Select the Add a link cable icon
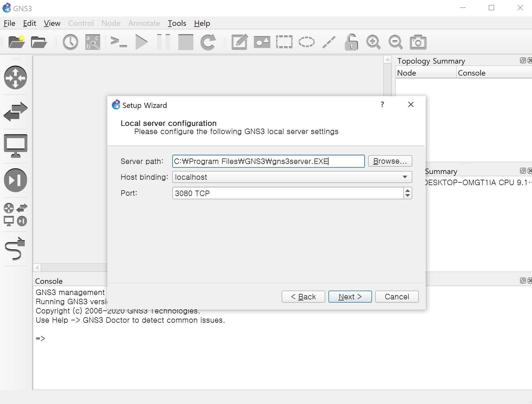 pos(15,248)
